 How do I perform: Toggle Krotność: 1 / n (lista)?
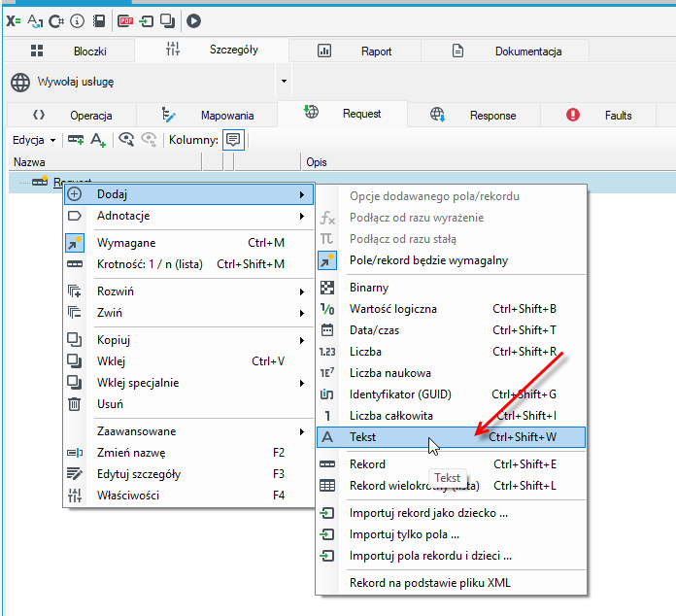188,264
